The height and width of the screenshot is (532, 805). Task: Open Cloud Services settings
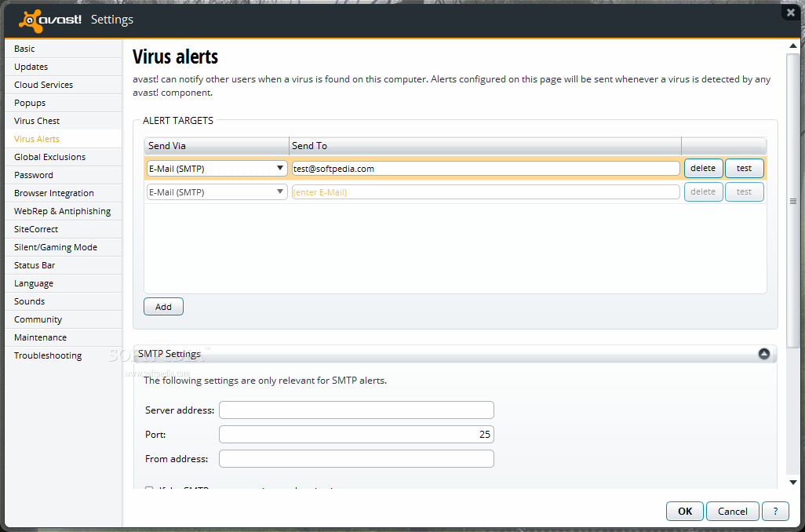[x=63, y=85]
